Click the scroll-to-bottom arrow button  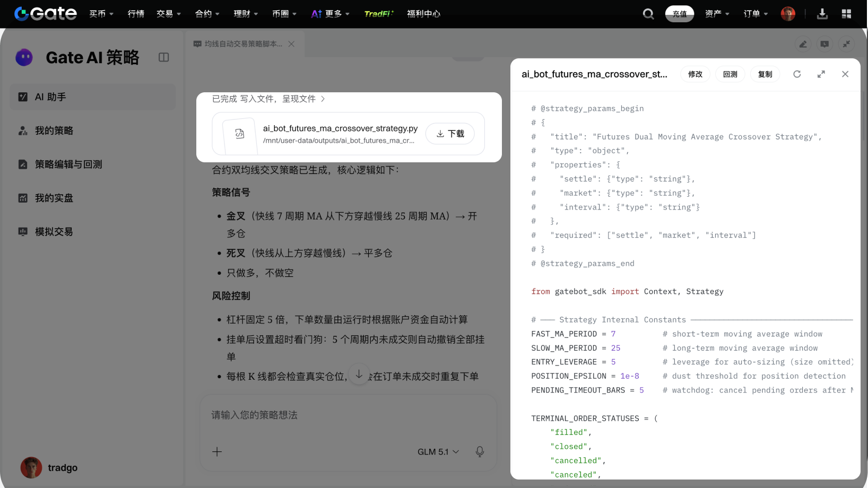tap(359, 374)
